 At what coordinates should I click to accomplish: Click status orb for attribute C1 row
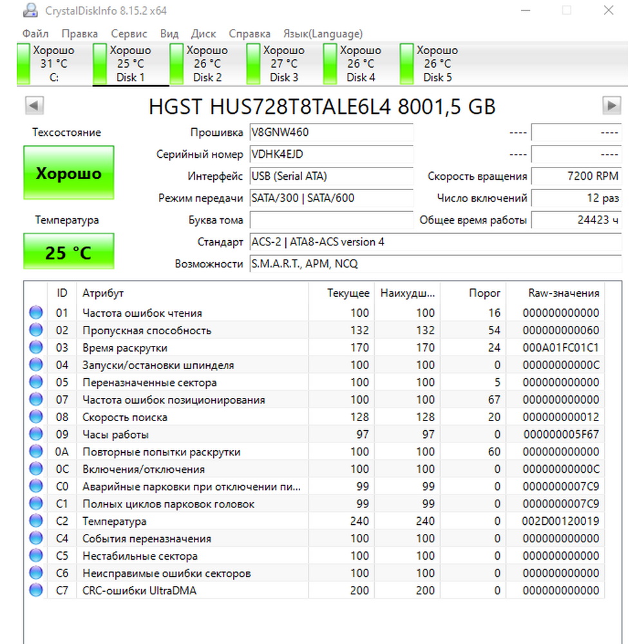coord(36,503)
